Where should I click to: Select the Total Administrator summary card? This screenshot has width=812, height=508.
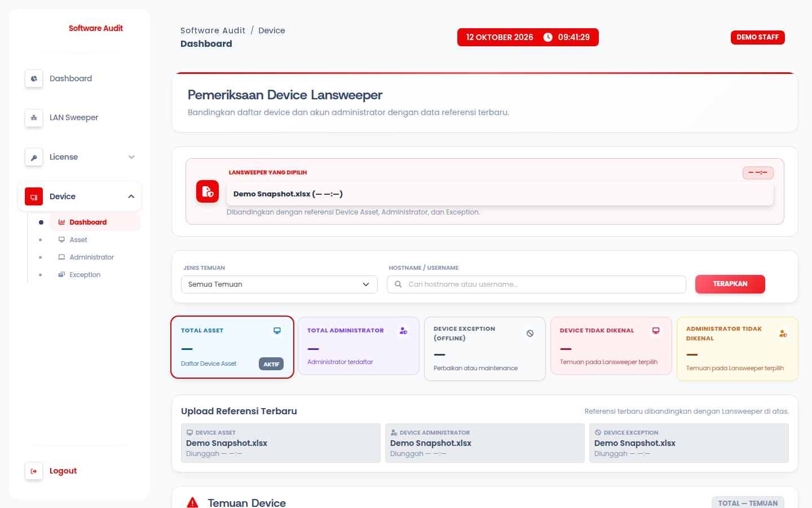click(x=359, y=346)
